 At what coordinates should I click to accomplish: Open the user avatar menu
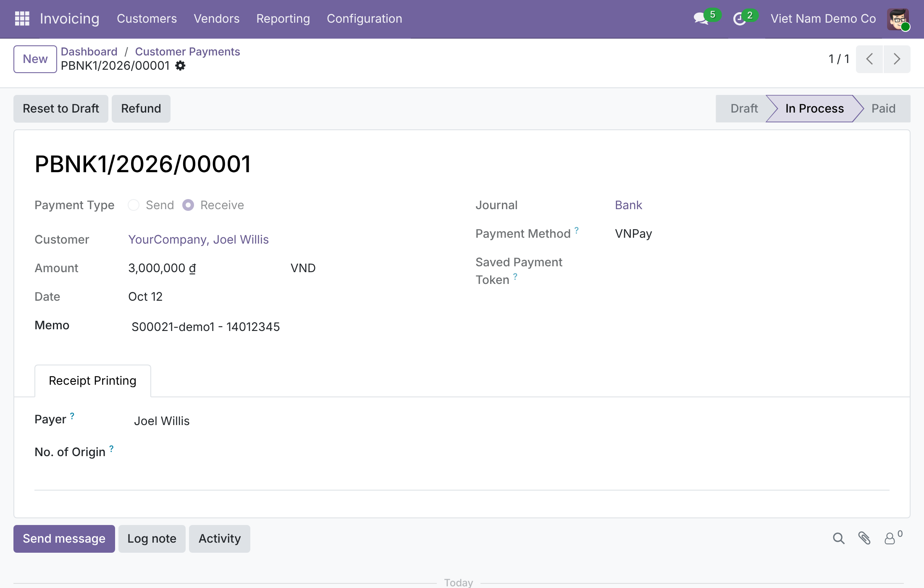(898, 19)
